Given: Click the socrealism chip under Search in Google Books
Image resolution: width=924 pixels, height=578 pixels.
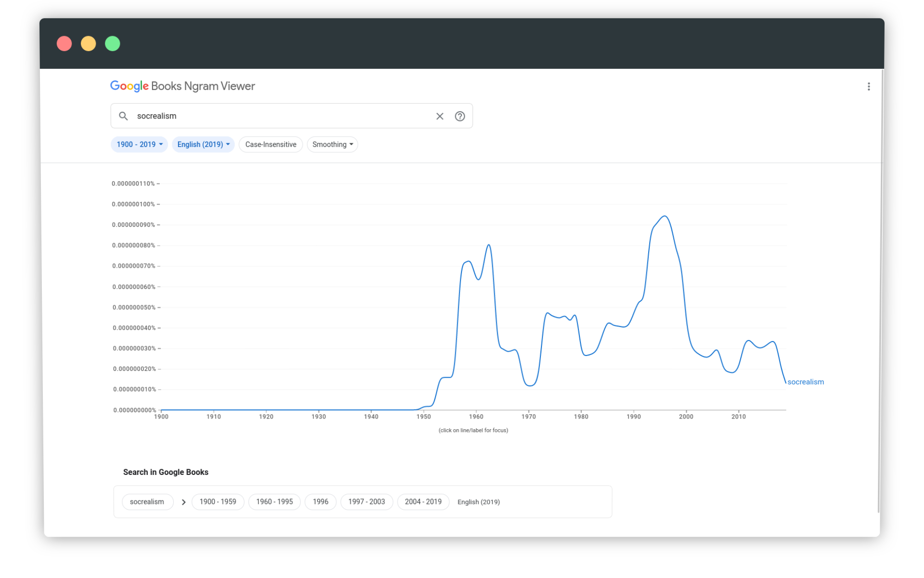Looking at the screenshot, I should [x=147, y=502].
